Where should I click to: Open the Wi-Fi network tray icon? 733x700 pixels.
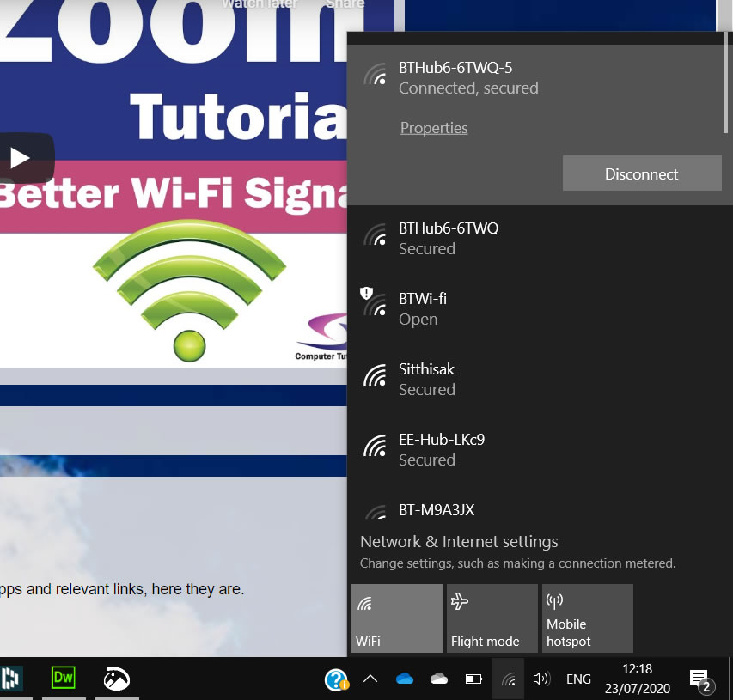508,679
